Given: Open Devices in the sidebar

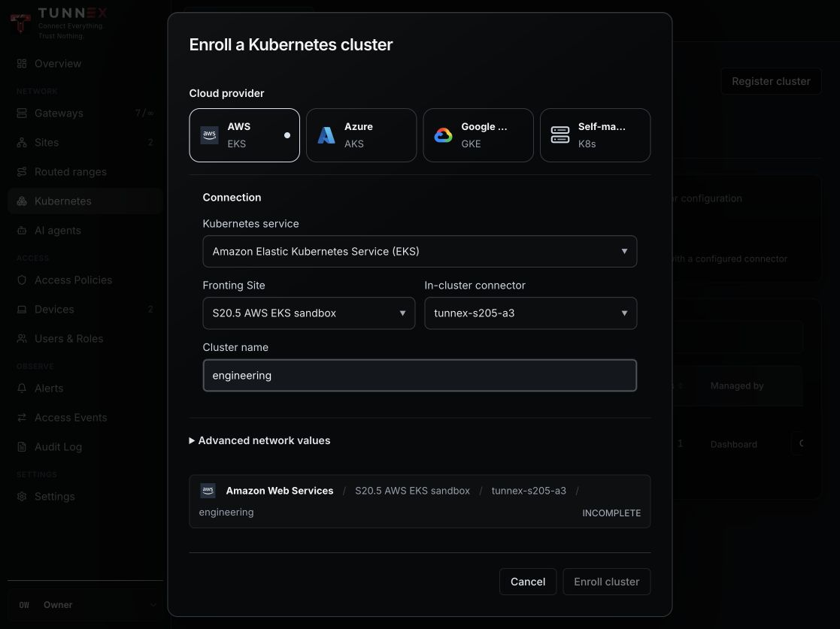Looking at the screenshot, I should coord(85,310).
